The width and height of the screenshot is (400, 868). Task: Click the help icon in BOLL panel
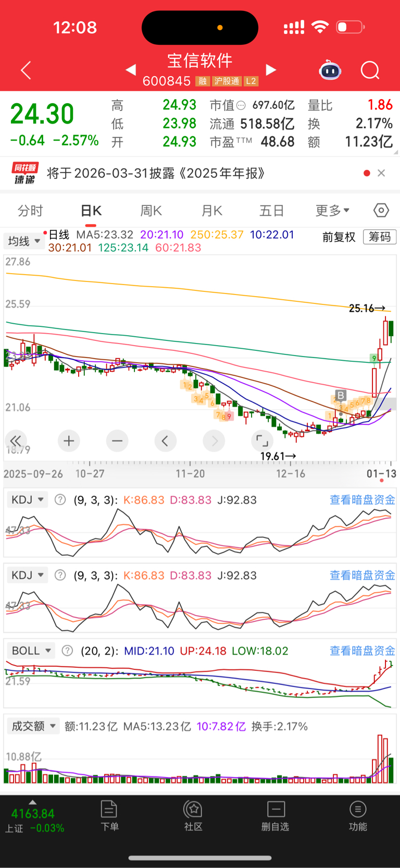[x=67, y=651]
